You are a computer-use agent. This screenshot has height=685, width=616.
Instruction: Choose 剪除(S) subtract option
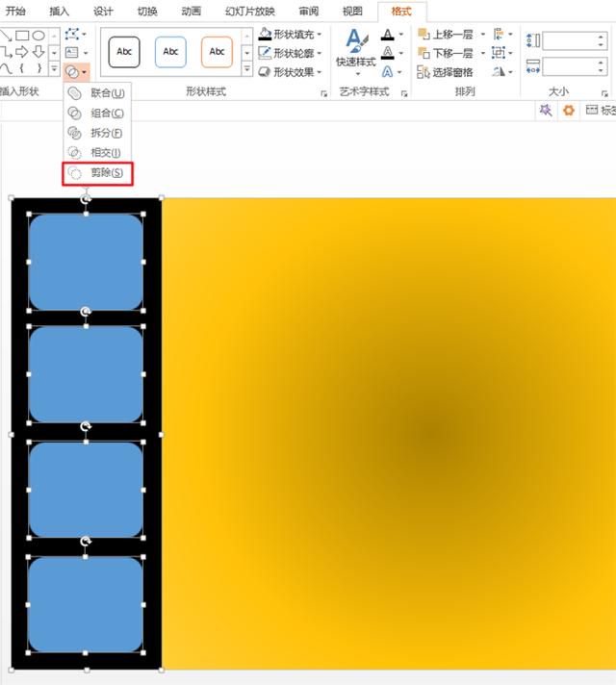click(97, 173)
